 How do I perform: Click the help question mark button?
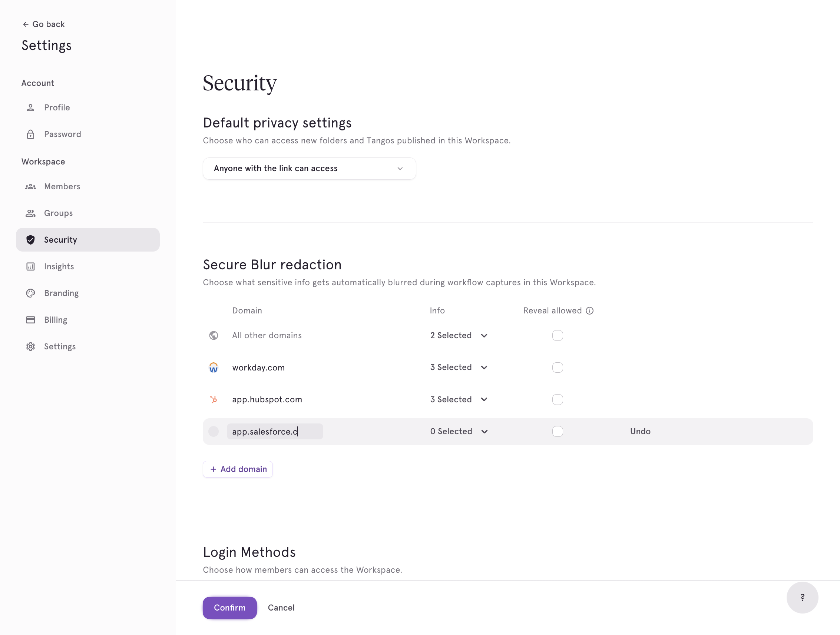tap(802, 598)
